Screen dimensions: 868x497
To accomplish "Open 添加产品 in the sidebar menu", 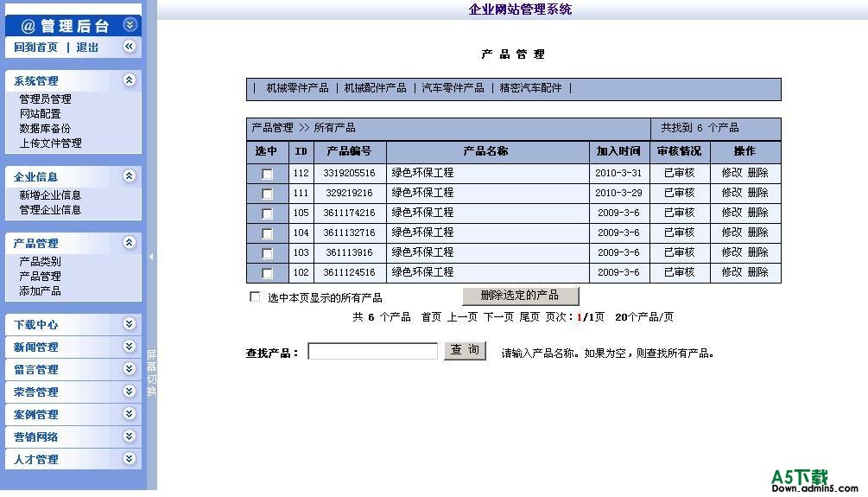I will pos(40,291).
